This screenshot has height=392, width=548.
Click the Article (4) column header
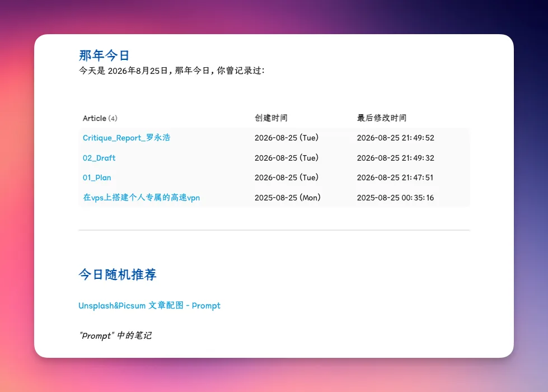[100, 118]
